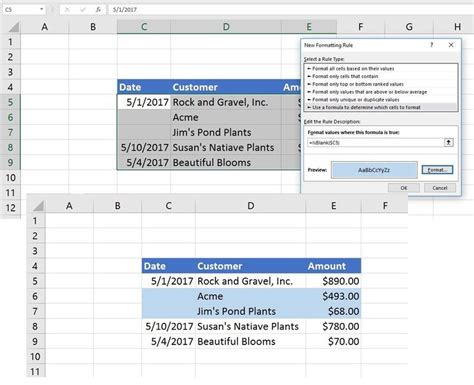Select 'Format only top or bottom ranked values'
474x385 pixels.
[381, 84]
